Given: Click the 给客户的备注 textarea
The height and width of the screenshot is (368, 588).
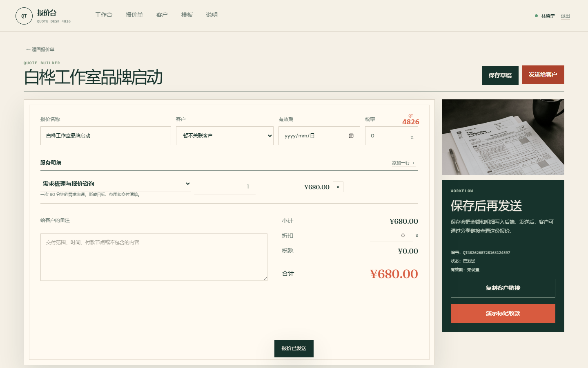Looking at the screenshot, I should pyautogui.click(x=154, y=257).
